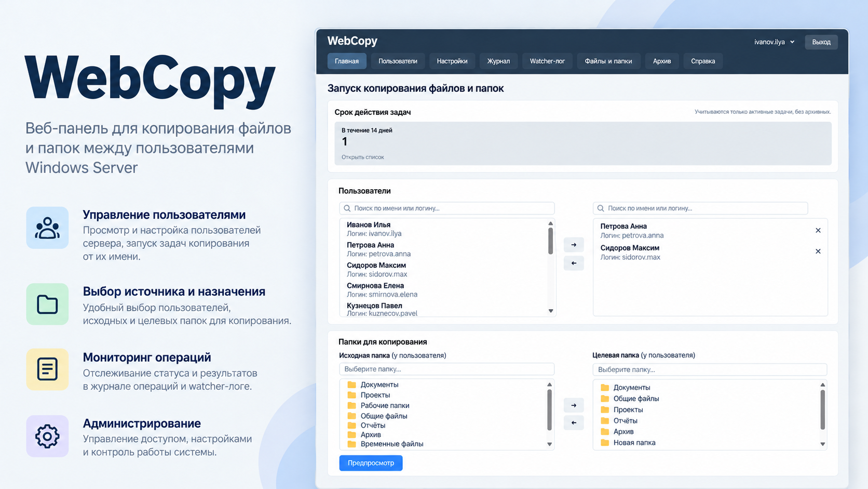
Task: Click right user search input field
Action: coord(700,208)
